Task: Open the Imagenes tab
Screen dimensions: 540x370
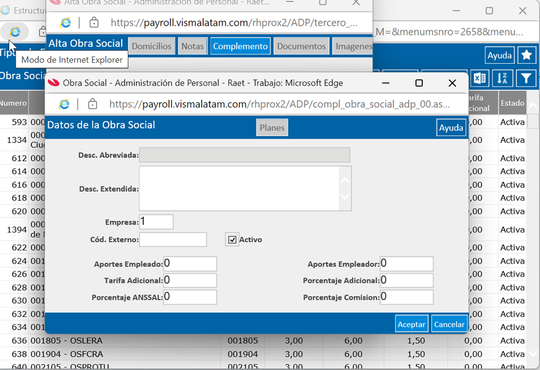Action: tap(353, 46)
